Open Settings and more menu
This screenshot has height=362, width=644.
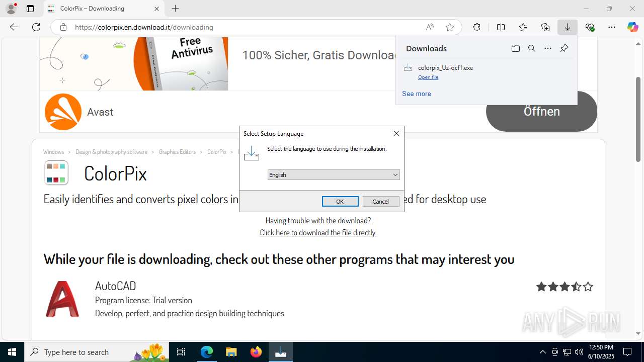coord(612,27)
